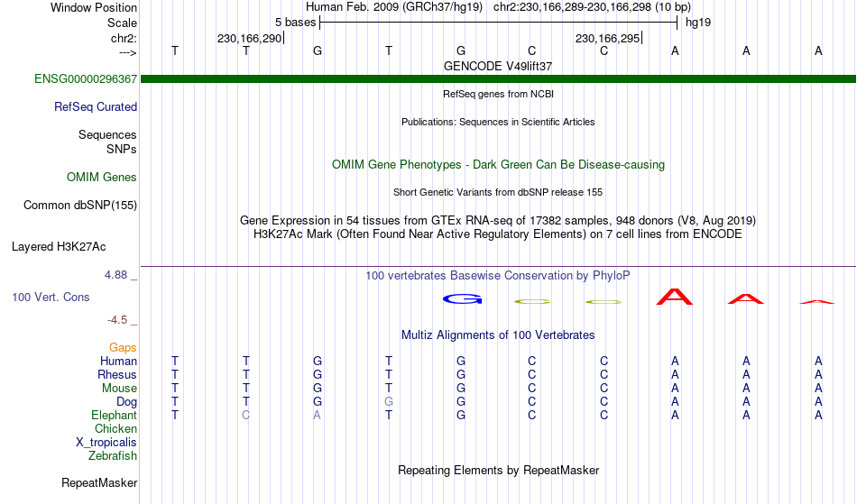The width and height of the screenshot is (857, 504).
Task: Click the X_tropicalis species label
Action: [106, 443]
